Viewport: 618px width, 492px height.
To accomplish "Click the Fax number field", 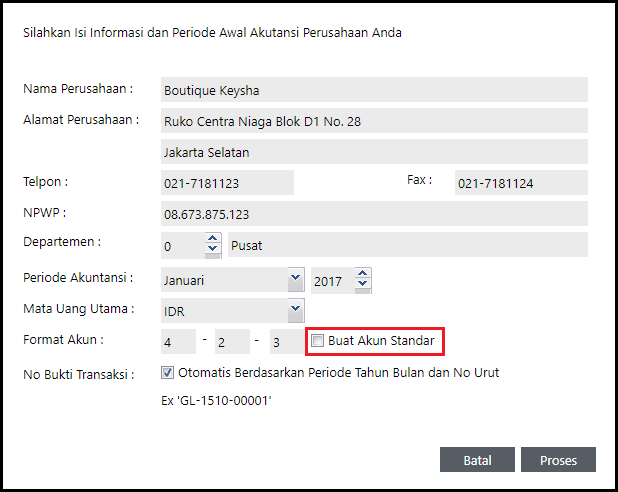I will coord(520,184).
